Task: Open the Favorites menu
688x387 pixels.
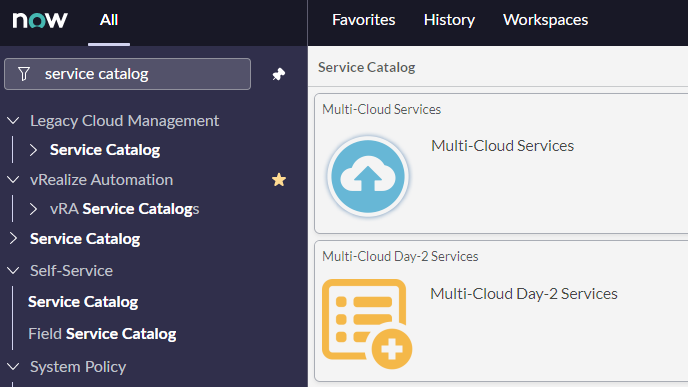Action: pos(364,20)
